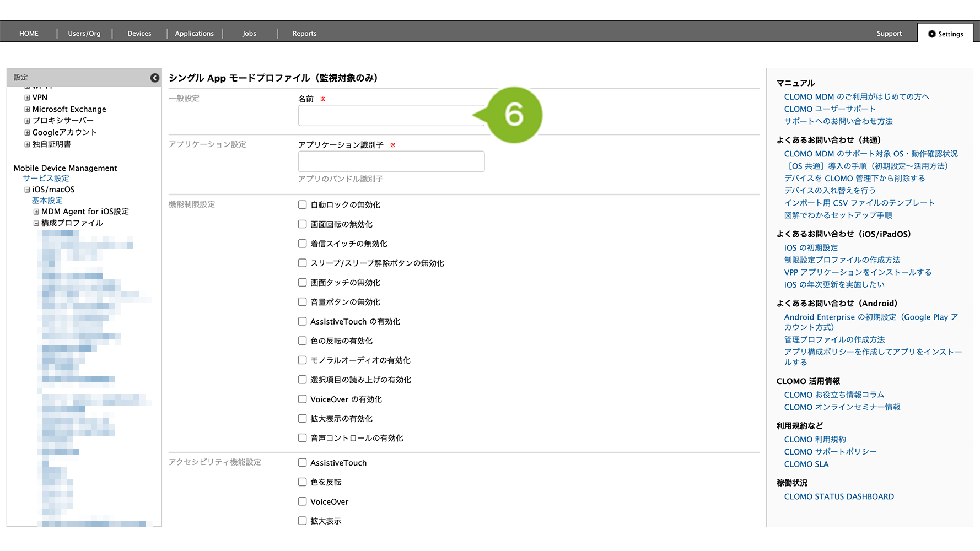The width and height of the screenshot is (980, 551).
Task: Expand the Googleアカウント tree node
Action: tap(27, 132)
